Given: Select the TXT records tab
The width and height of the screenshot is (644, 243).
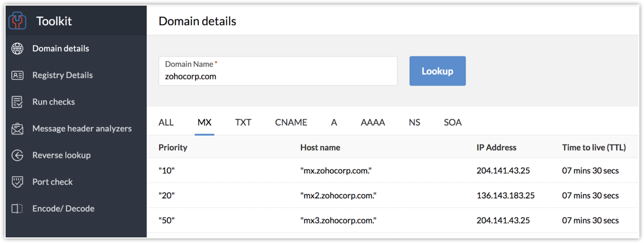Looking at the screenshot, I should tap(243, 122).
